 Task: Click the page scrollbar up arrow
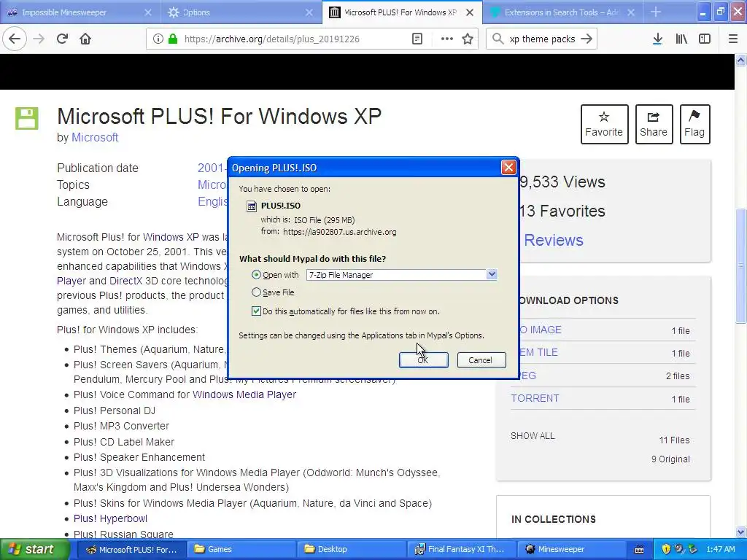740,60
